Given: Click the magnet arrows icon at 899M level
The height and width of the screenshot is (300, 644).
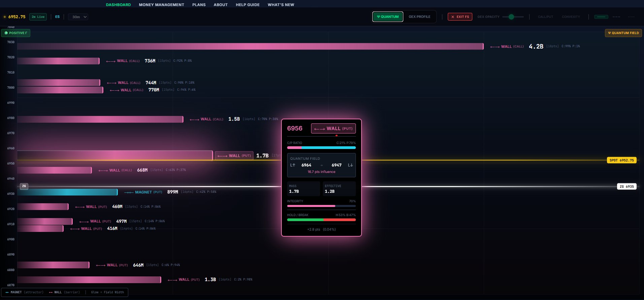Looking at the screenshot, I should 129,192.
